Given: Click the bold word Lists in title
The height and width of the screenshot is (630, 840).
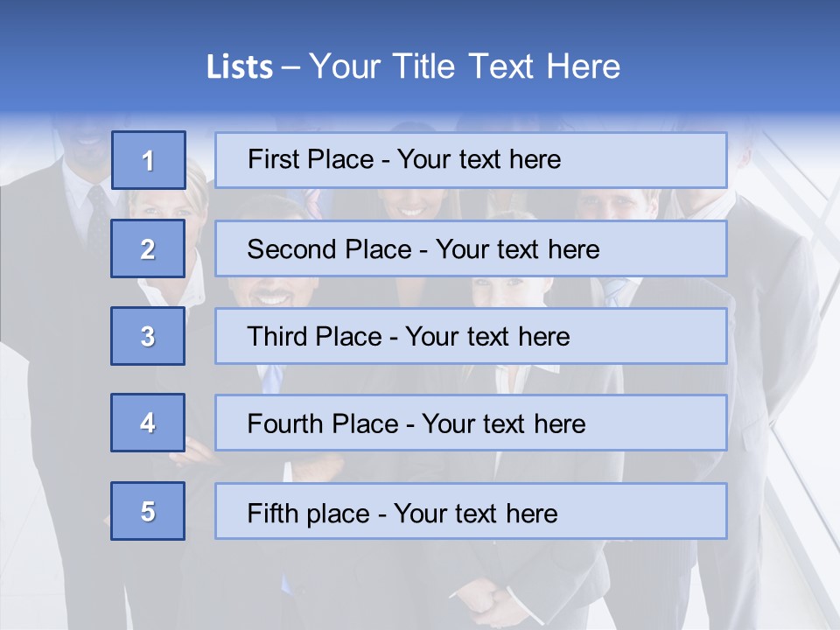Looking at the screenshot, I should click(x=240, y=67).
